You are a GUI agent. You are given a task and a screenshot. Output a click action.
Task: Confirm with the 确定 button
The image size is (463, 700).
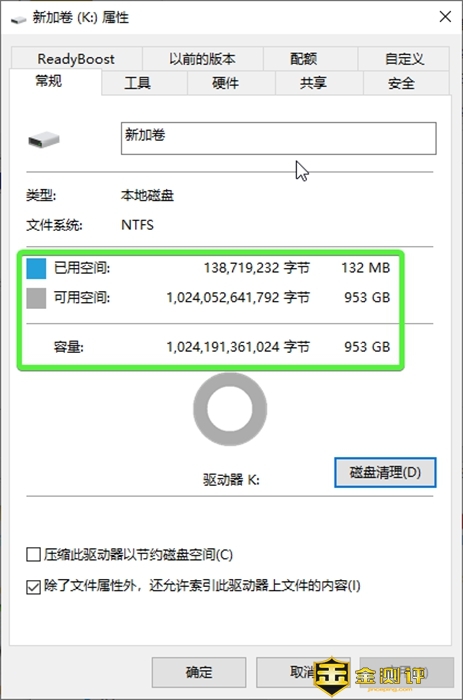(199, 672)
